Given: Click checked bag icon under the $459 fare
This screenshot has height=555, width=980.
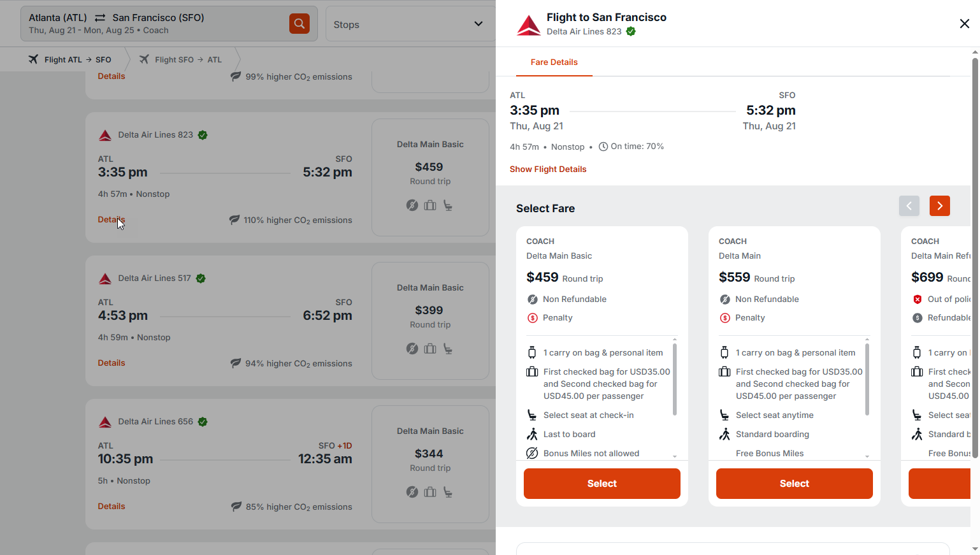Looking at the screenshot, I should pyautogui.click(x=430, y=205).
